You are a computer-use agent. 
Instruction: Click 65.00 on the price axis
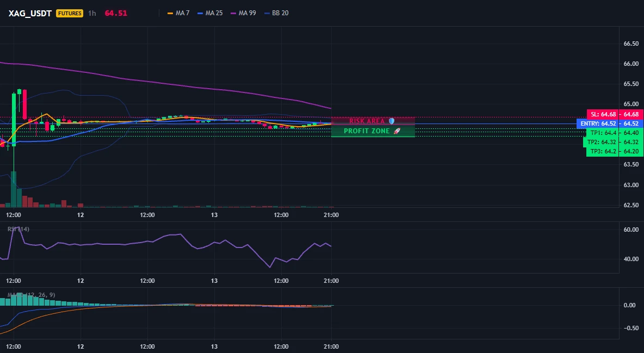[x=631, y=104]
